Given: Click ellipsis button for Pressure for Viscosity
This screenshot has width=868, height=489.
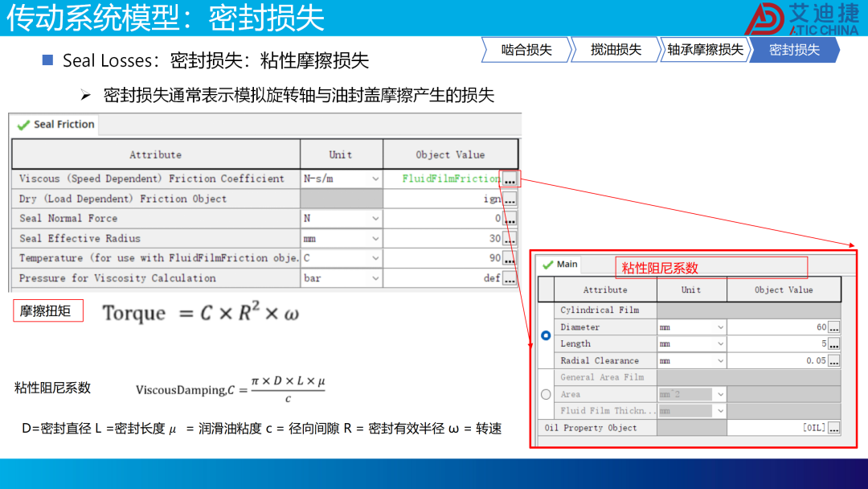Looking at the screenshot, I should click(x=510, y=278).
